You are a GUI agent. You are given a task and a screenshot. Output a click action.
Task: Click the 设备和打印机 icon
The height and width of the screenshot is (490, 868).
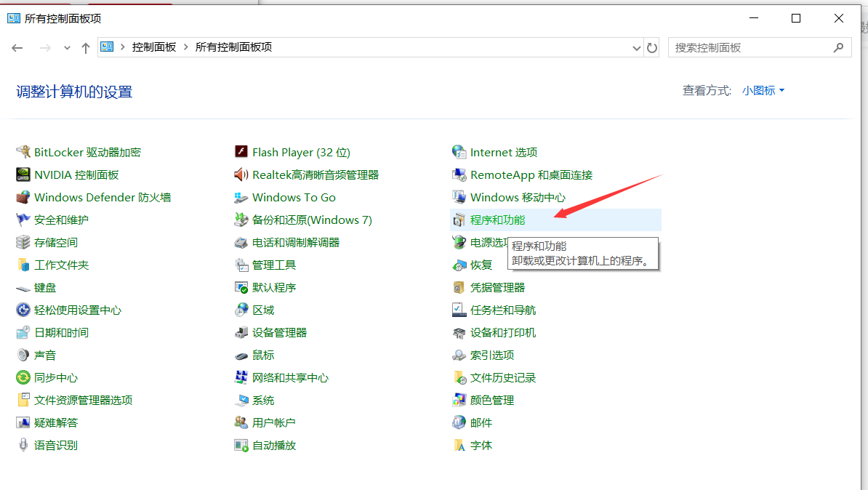[x=459, y=333]
